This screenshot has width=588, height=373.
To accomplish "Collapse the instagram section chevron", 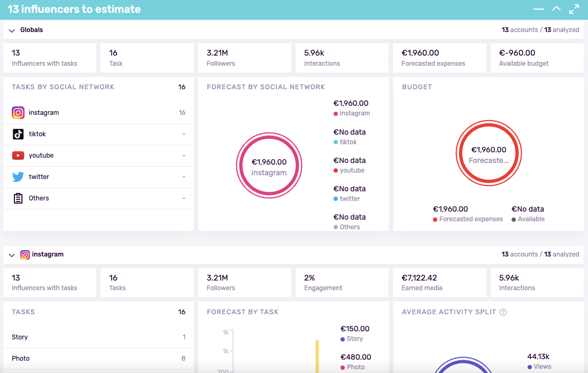I will click(x=12, y=255).
